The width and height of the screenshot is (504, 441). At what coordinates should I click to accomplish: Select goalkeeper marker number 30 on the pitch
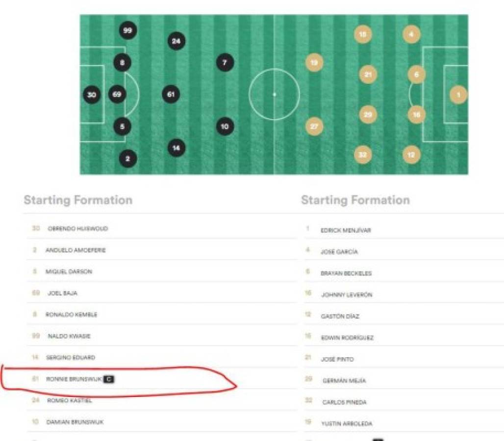coord(92,95)
